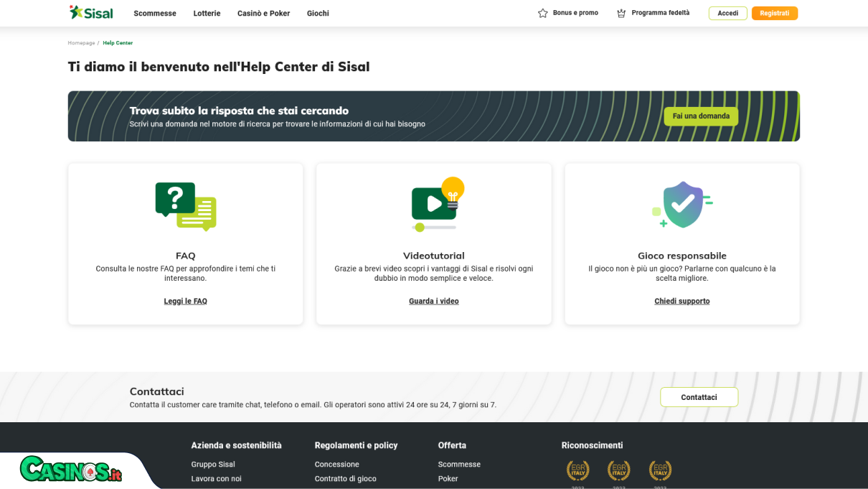
Task: Open the Casinò e Poker menu
Action: pos(263,14)
